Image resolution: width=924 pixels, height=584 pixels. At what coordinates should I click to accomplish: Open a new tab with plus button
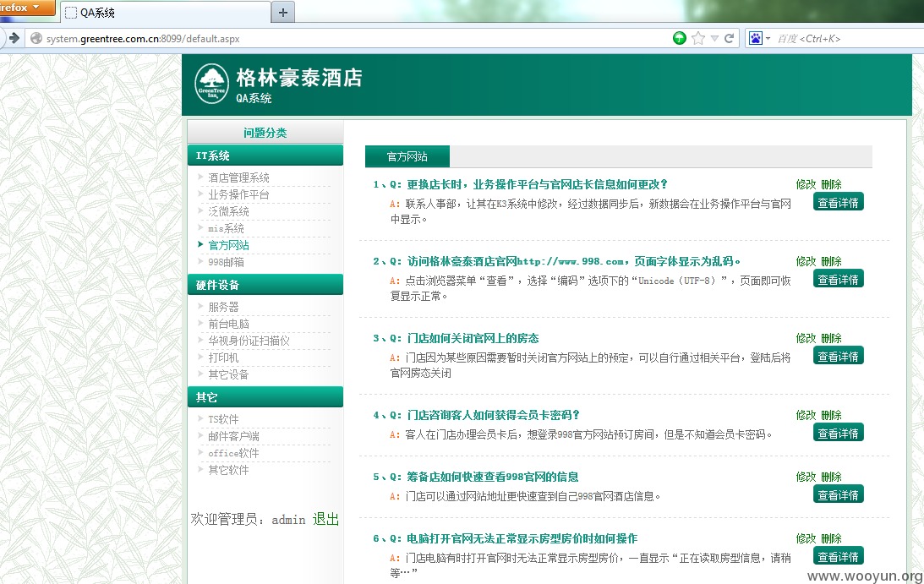(283, 13)
